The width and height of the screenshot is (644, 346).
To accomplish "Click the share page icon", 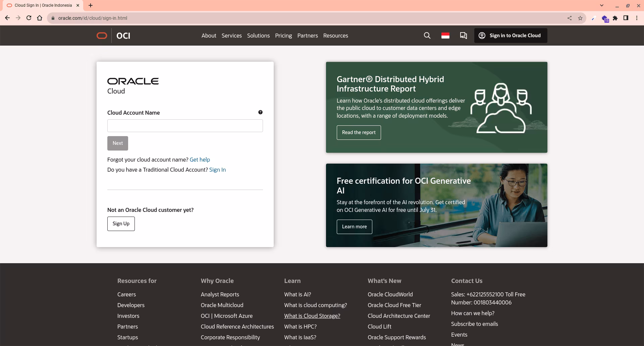I will (570, 18).
